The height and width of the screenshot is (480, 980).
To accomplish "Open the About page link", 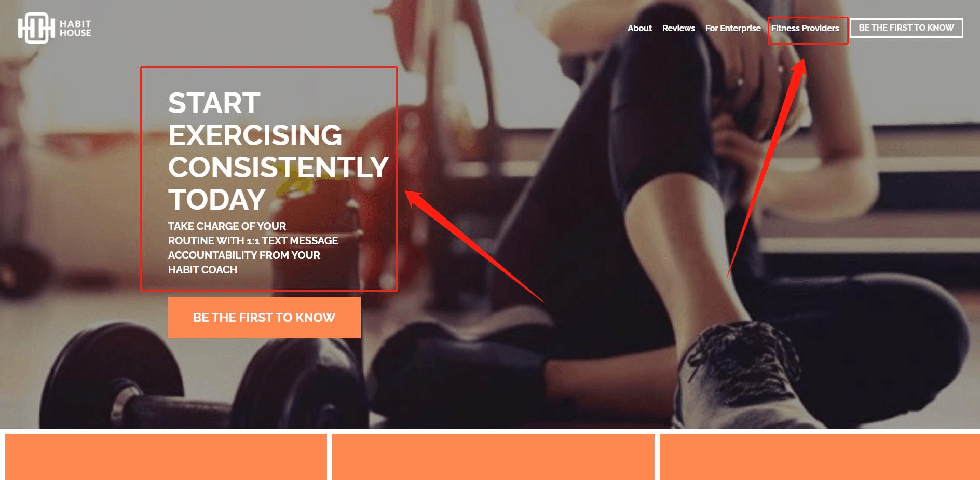I will [x=639, y=28].
